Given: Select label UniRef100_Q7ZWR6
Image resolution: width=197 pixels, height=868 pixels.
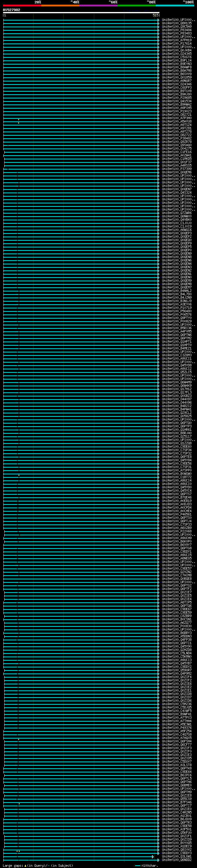Looking at the screenshot, I should [x=177, y=213].
